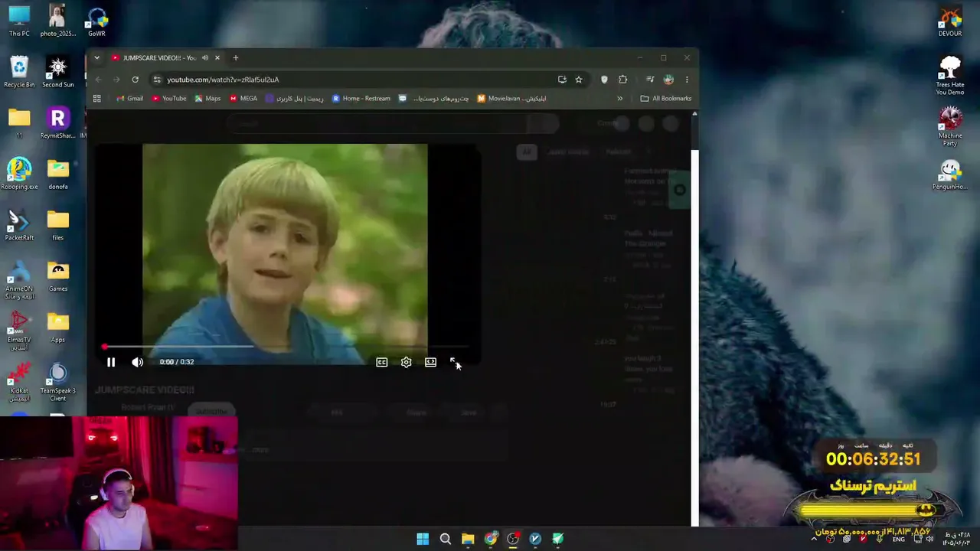
Task: Toggle closed captions on the video
Action: click(381, 362)
